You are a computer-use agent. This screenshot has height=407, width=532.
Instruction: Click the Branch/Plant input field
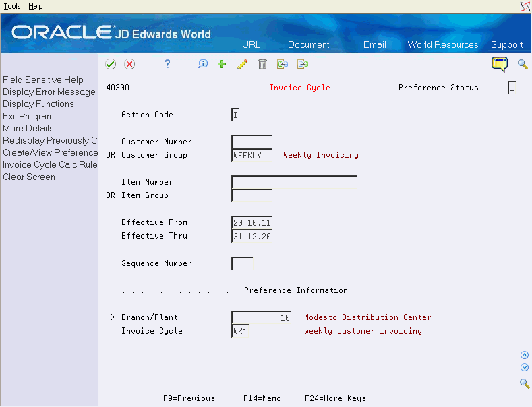pos(261,317)
